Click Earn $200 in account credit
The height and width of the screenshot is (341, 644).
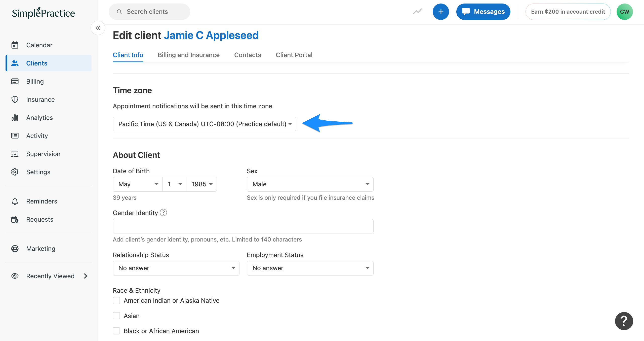point(568,12)
